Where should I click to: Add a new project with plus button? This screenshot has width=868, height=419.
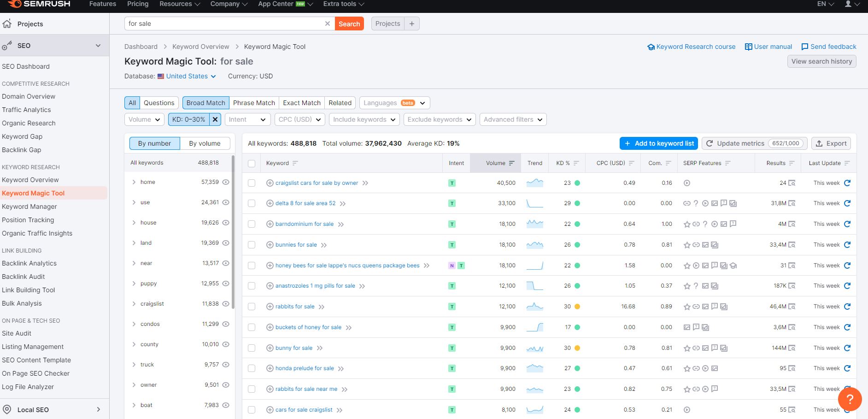pos(412,24)
